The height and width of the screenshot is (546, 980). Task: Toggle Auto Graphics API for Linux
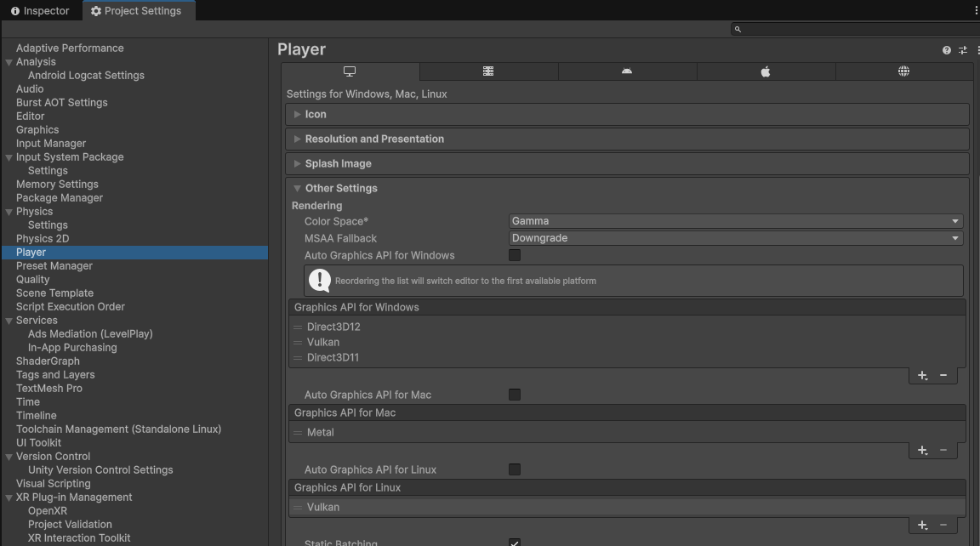point(515,469)
